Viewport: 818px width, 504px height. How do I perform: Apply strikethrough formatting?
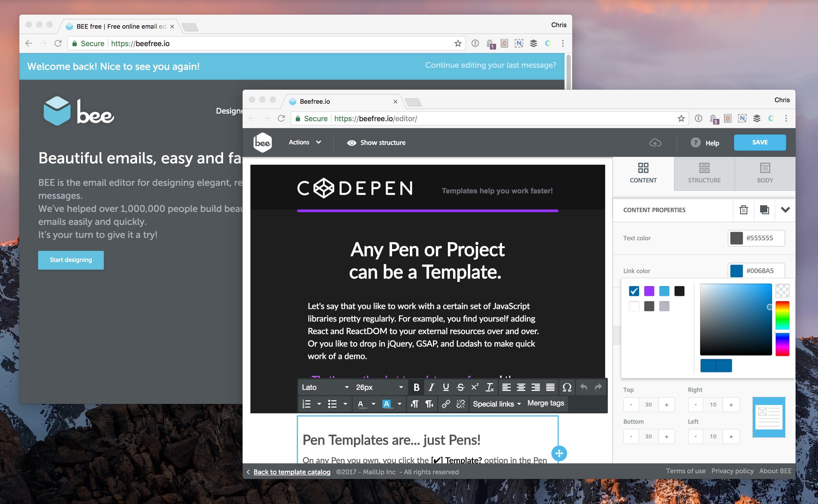[x=460, y=387]
